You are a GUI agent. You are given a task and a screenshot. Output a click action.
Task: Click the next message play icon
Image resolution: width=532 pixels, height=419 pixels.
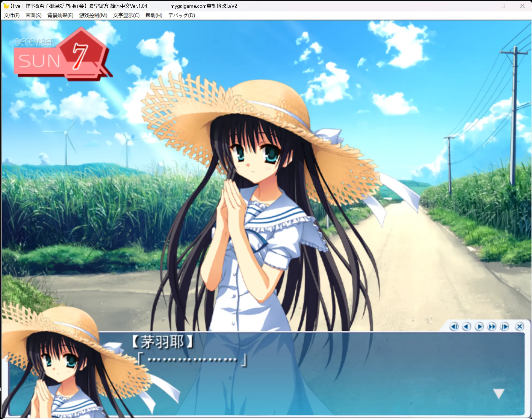point(480,326)
